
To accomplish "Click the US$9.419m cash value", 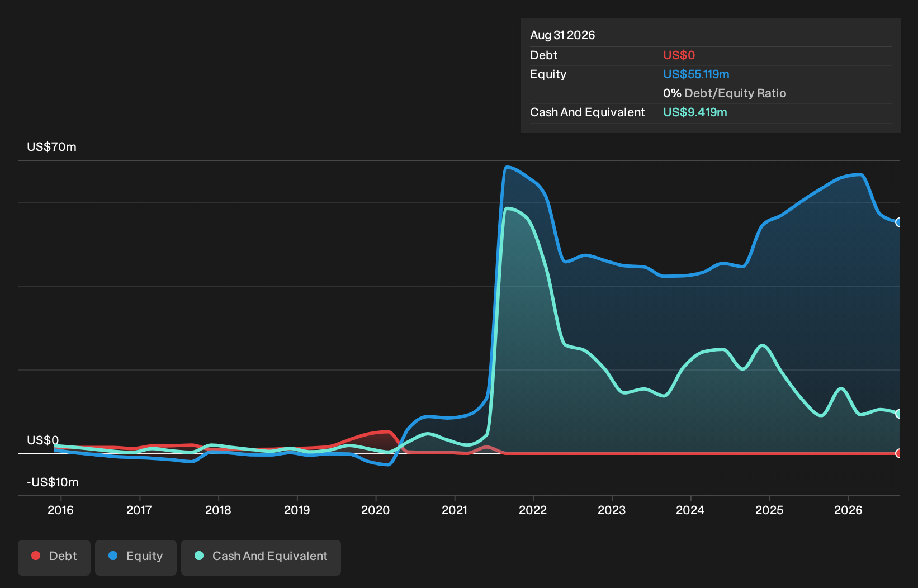I will pos(695,112).
